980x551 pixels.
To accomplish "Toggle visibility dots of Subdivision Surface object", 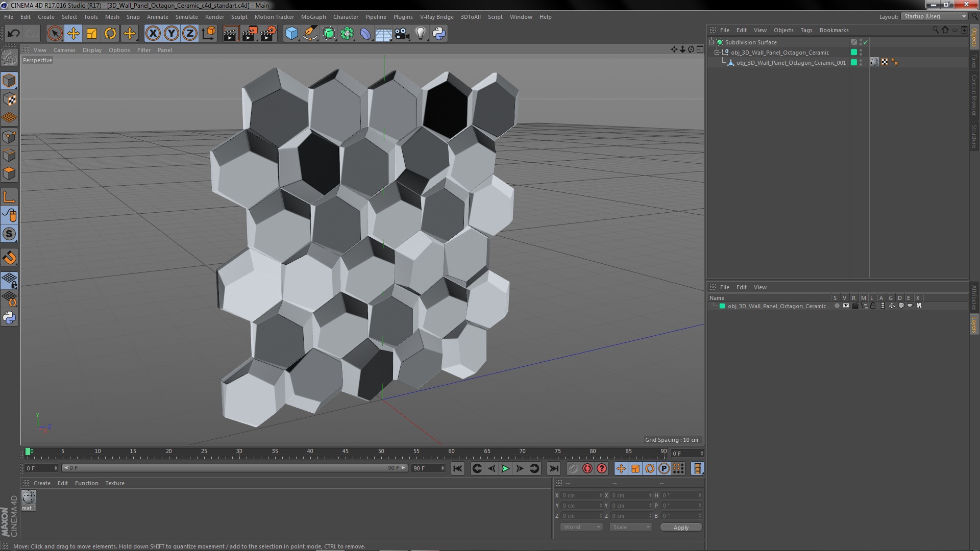I will tap(861, 42).
